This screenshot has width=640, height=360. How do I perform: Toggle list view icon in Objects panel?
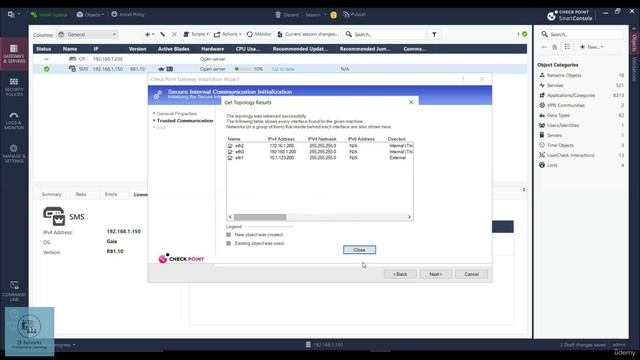click(567, 47)
